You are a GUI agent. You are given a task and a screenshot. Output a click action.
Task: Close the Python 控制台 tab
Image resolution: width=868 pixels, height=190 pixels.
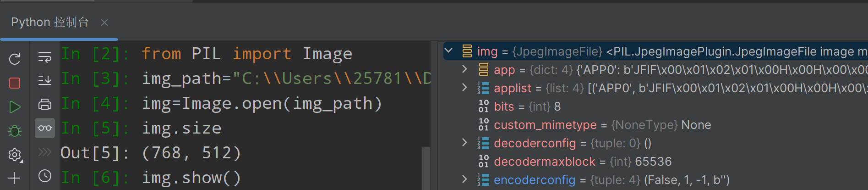pyautogui.click(x=104, y=22)
